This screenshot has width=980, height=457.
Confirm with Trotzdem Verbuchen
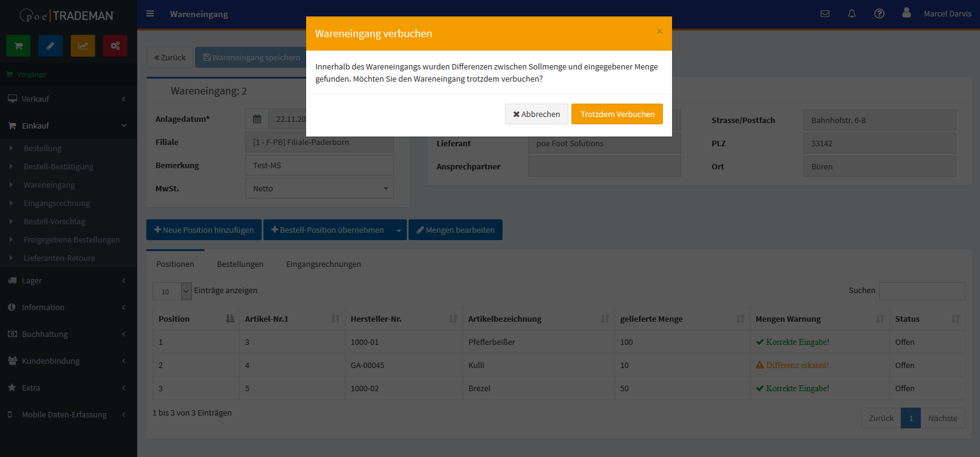point(617,114)
